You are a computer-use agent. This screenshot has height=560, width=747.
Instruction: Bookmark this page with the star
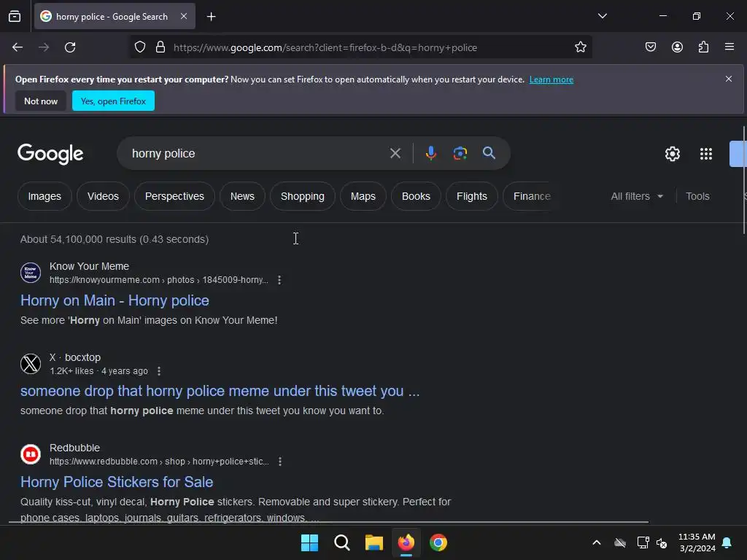pos(580,47)
